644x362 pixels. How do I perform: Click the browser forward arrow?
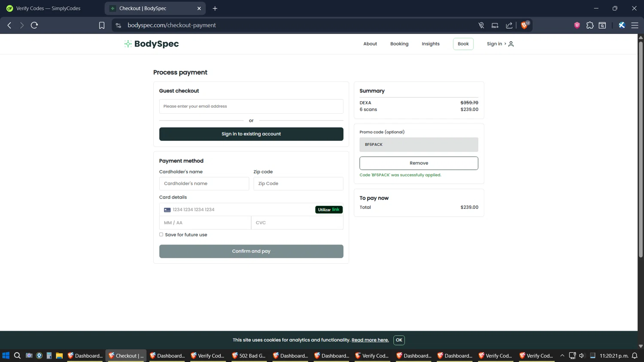click(x=21, y=25)
